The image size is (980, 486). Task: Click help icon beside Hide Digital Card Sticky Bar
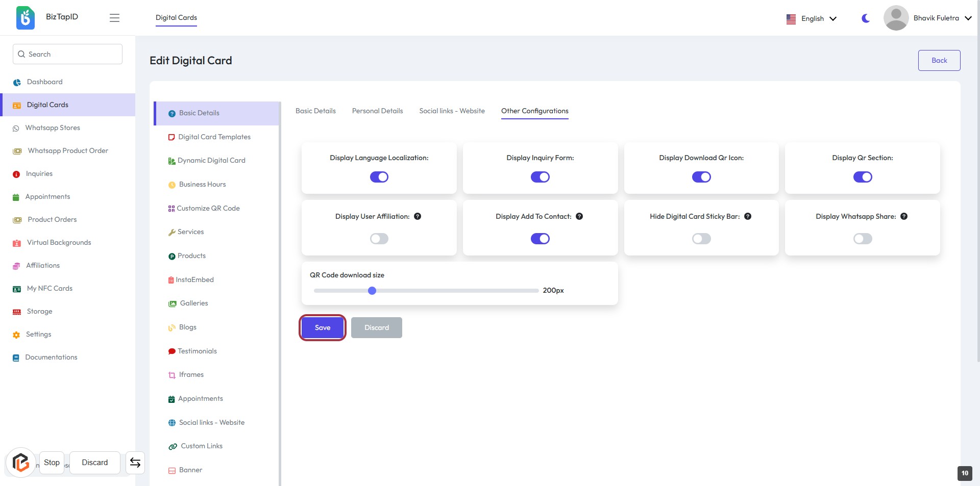[748, 216]
